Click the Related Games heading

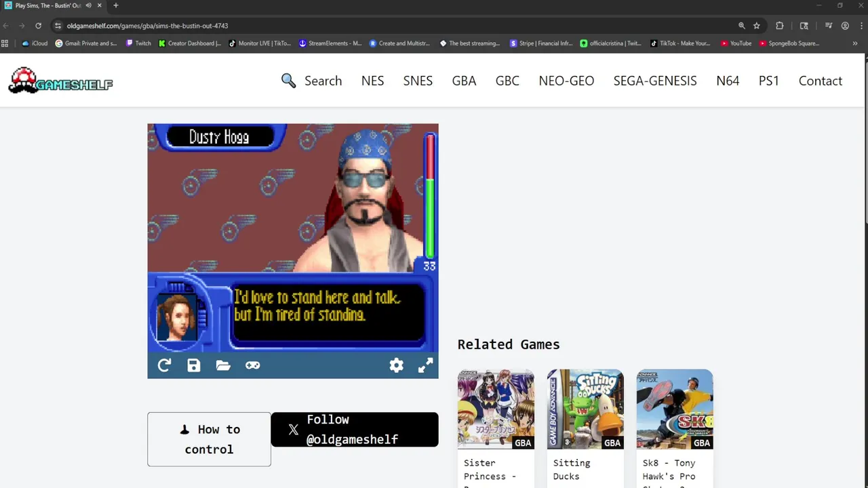tap(509, 344)
